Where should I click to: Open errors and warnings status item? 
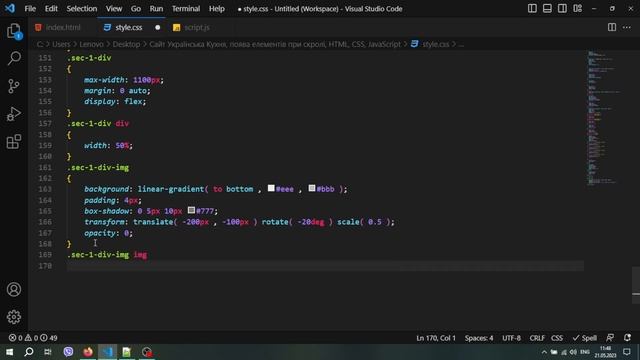pos(33,338)
